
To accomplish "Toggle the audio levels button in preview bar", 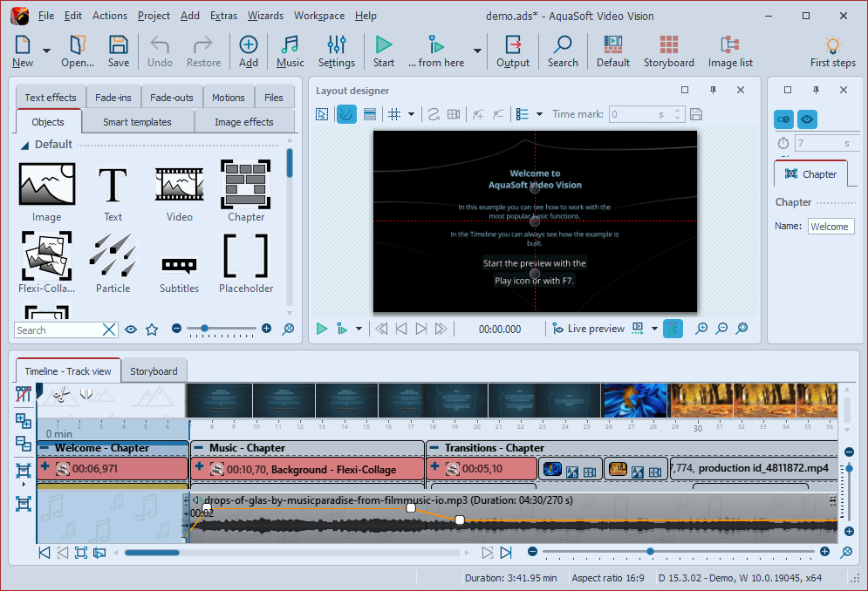I will click(673, 329).
